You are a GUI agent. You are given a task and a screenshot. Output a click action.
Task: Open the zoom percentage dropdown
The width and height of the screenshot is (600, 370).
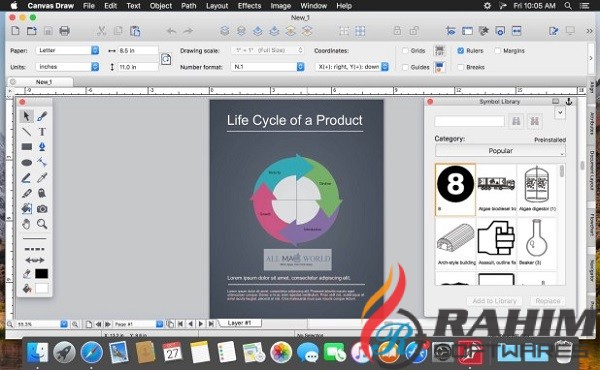click(x=64, y=324)
